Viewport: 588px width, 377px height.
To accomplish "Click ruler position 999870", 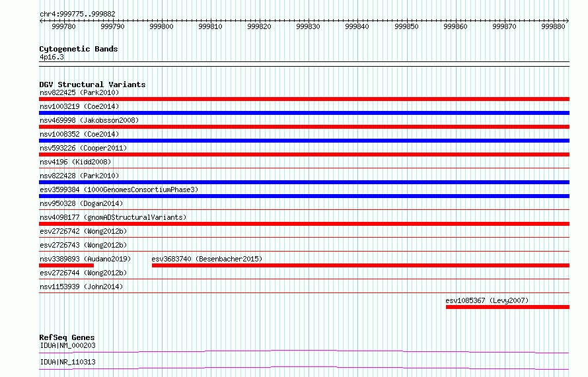I will coord(505,26).
